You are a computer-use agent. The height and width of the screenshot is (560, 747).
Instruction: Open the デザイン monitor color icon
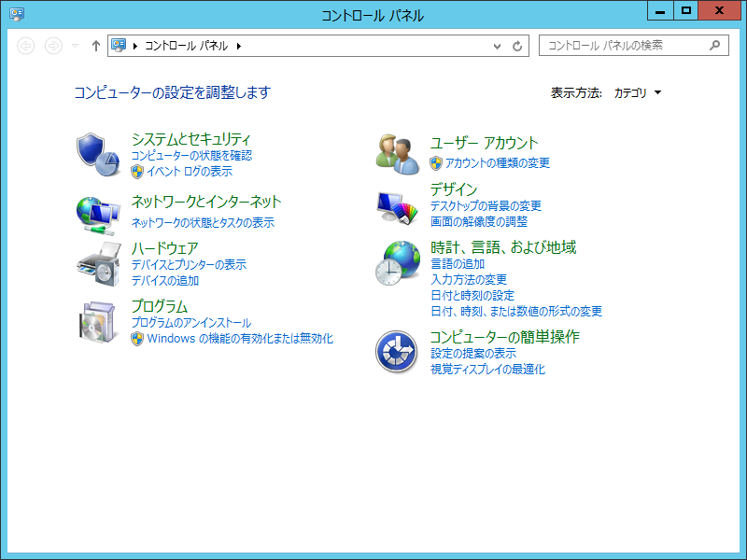click(398, 207)
